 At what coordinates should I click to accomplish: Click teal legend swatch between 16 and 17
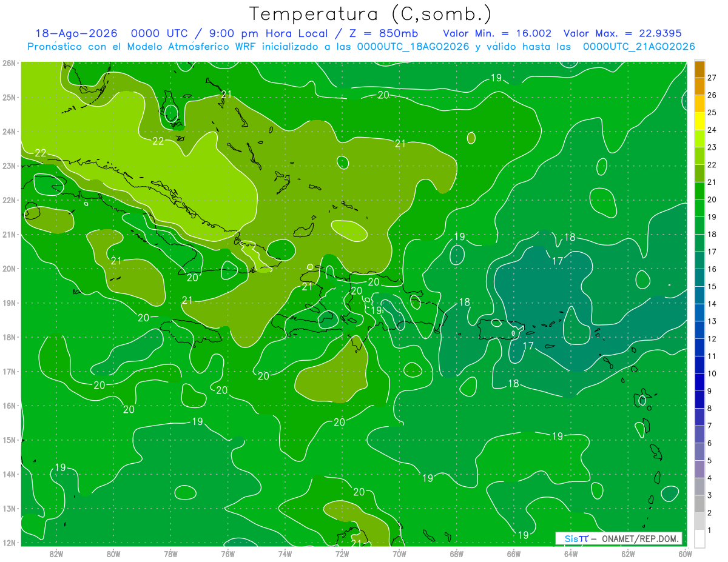699,260
